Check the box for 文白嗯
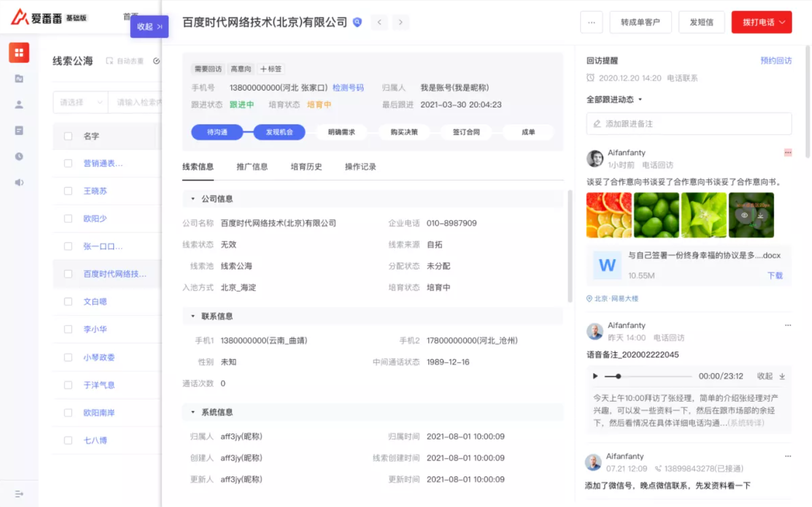 [68, 302]
